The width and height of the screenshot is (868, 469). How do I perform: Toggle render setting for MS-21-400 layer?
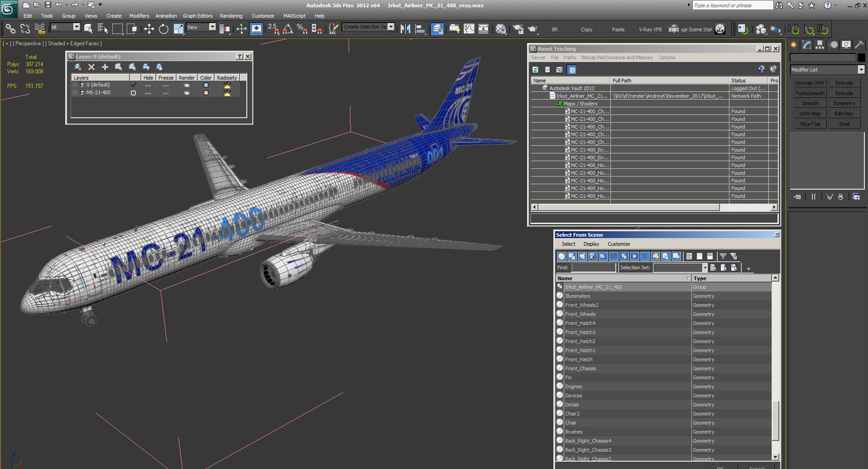coord(187,93)
